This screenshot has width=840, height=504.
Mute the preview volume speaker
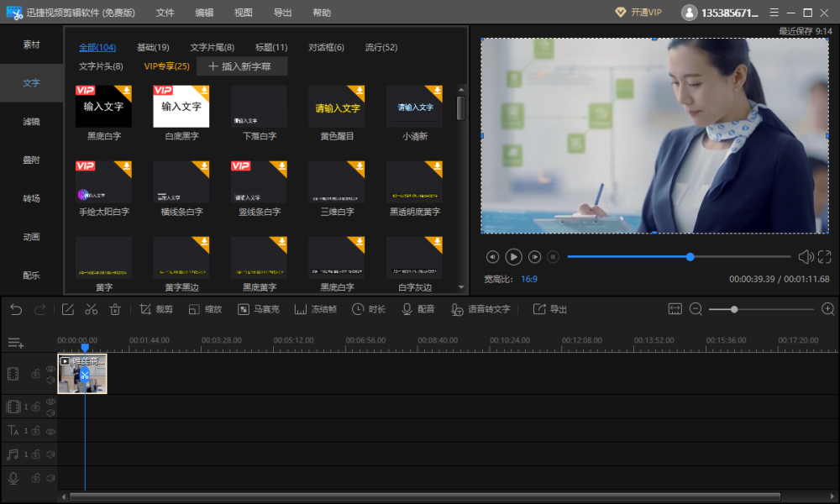click(805, 257)
